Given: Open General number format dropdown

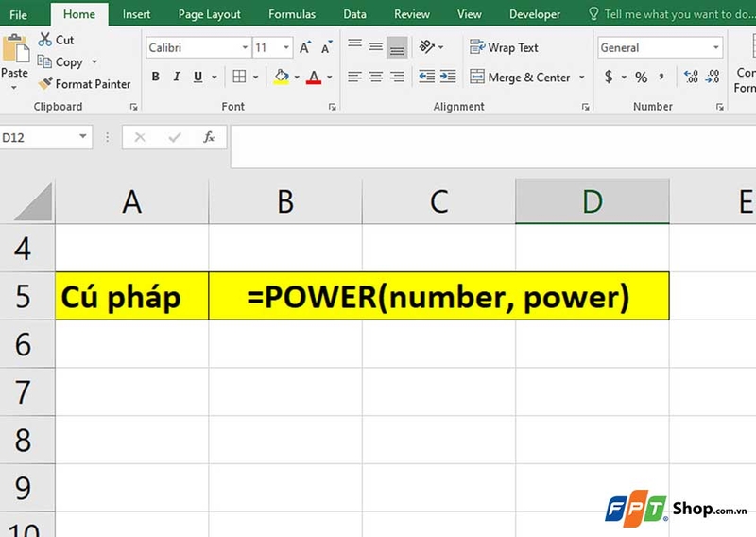Looking at the screenshot, I should [x=716, y=47].
